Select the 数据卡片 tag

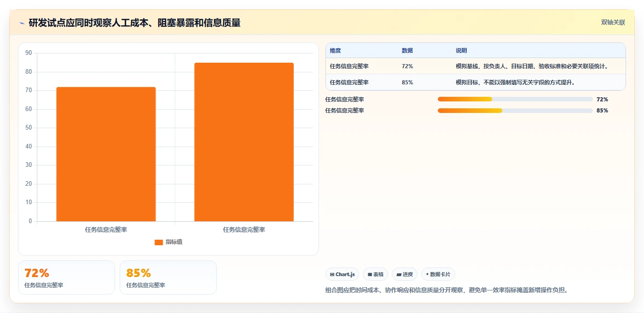tap(438, 274)
